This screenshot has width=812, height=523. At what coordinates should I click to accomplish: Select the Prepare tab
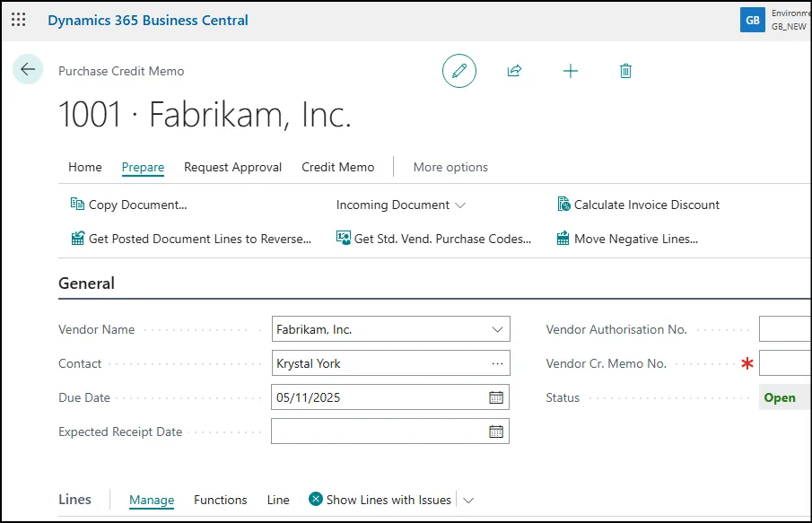coord(143,167)
